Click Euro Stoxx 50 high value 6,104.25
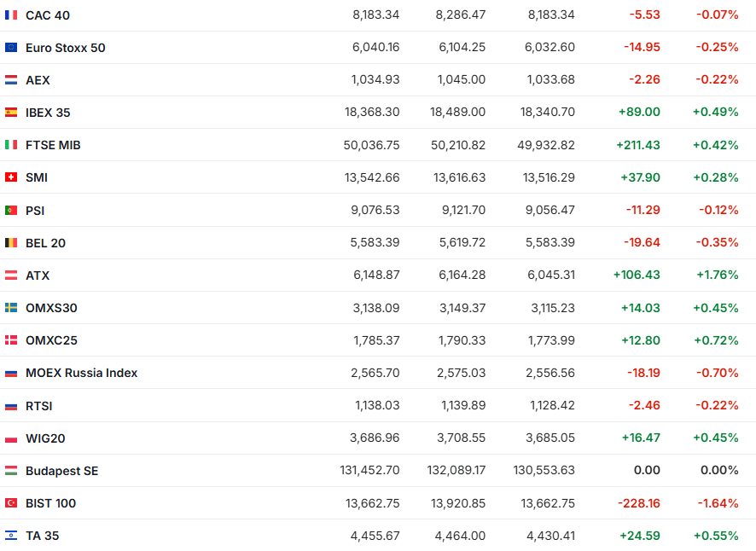 point(462,47)
